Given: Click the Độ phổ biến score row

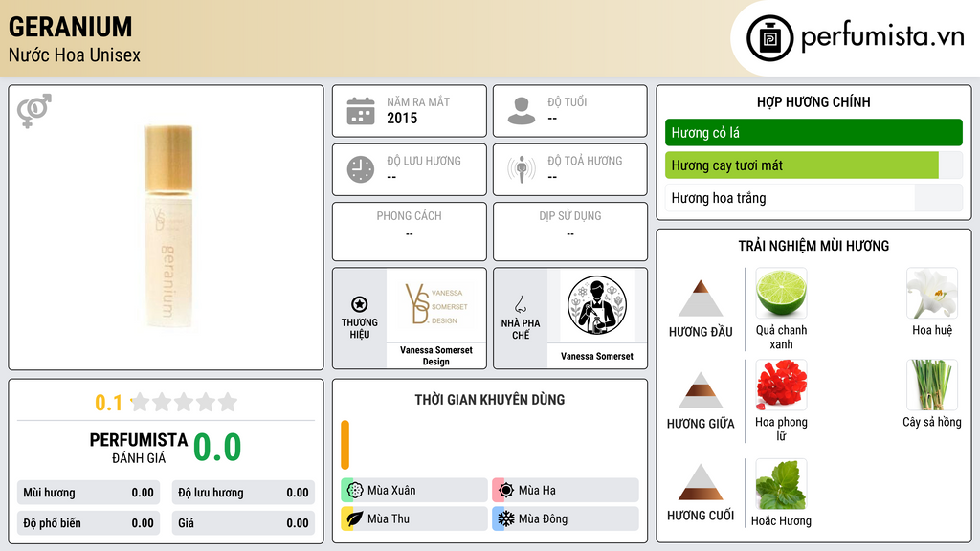Looking at the screenshot, I should click(x=88, y=523).
